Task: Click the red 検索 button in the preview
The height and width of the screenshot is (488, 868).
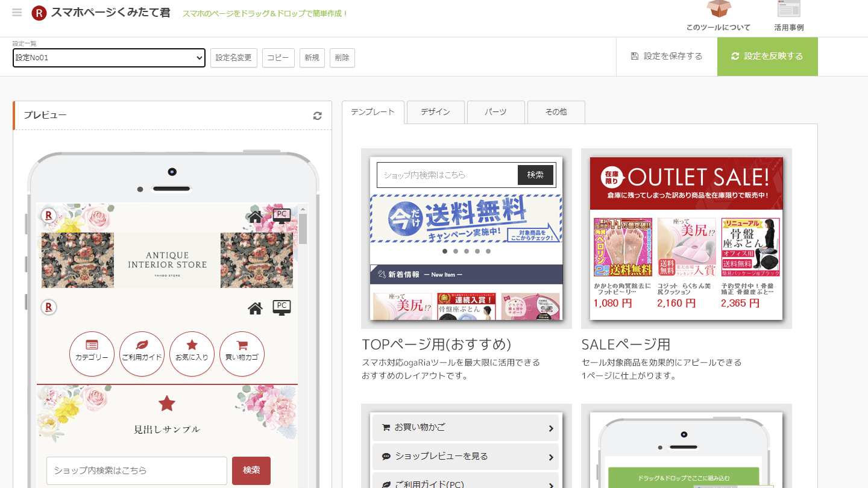Action: click(x=251, y=471)
